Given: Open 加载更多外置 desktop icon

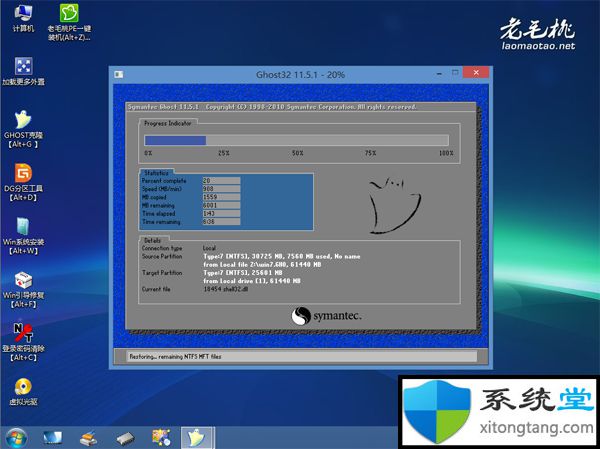Looking at the screenshot, I should tap(23, 71).
